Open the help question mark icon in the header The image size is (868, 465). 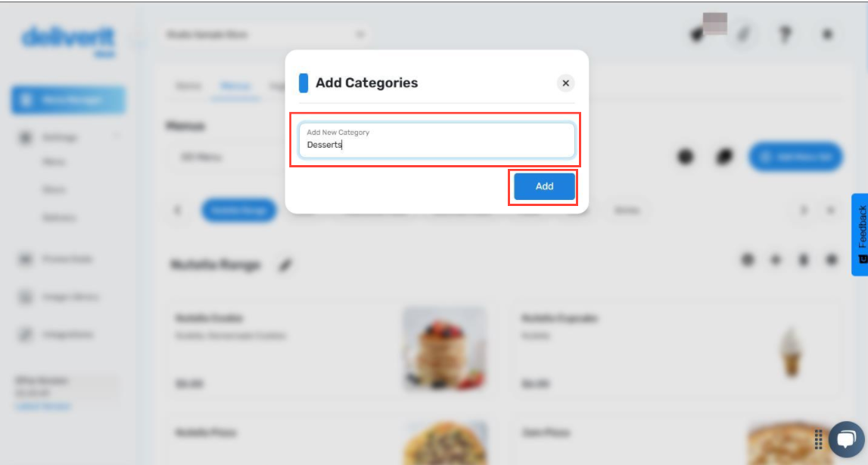coord(785,33)
